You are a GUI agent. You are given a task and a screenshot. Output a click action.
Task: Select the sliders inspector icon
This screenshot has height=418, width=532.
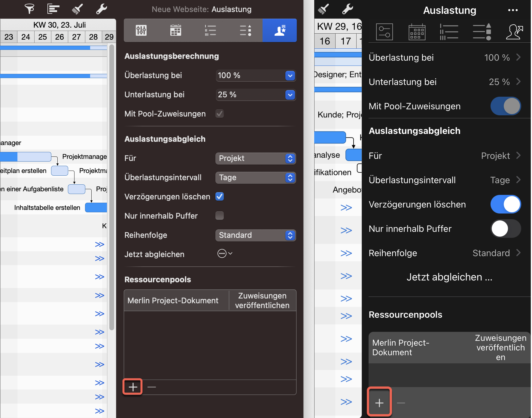coord(141,30)
